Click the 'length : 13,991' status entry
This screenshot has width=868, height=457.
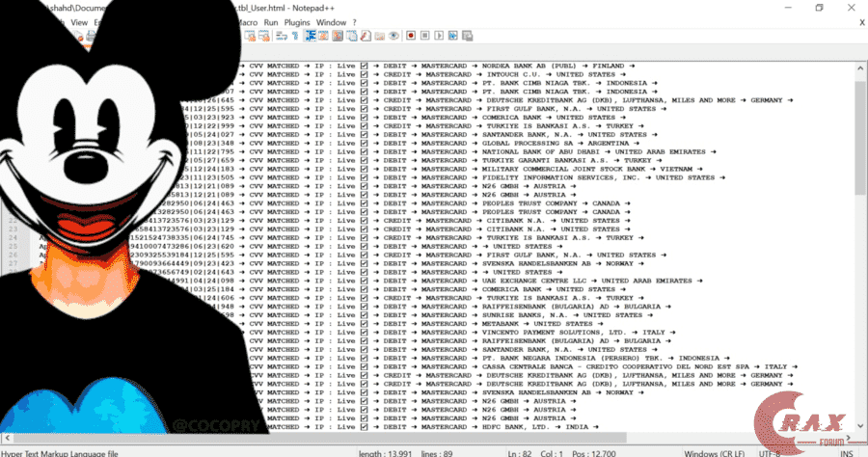385,454
